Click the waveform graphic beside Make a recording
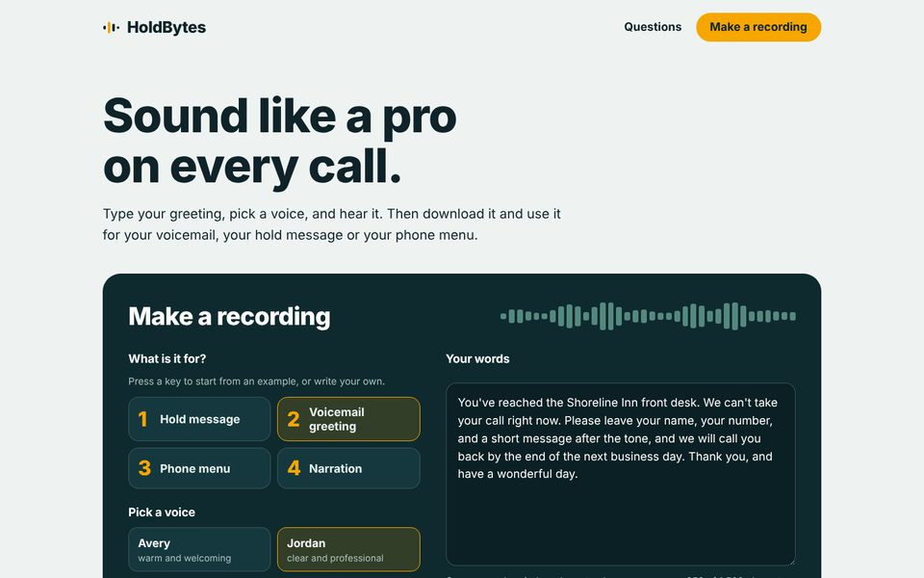924x578 pixels. 648,316
